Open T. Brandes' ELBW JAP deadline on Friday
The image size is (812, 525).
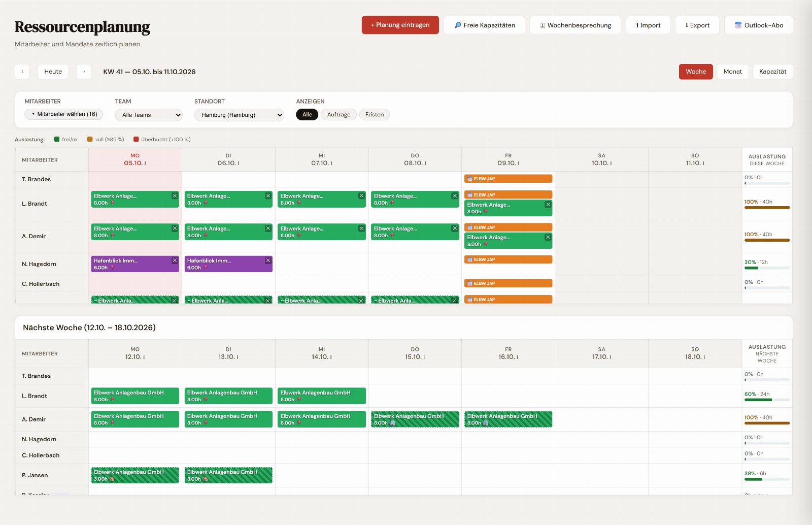point(508,179)
